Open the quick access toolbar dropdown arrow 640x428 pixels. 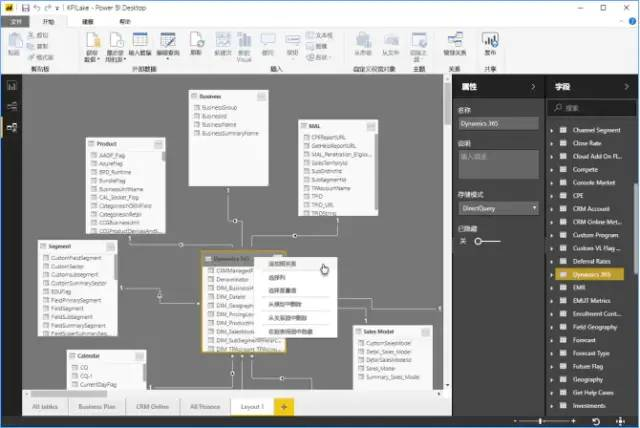[57, 8]
